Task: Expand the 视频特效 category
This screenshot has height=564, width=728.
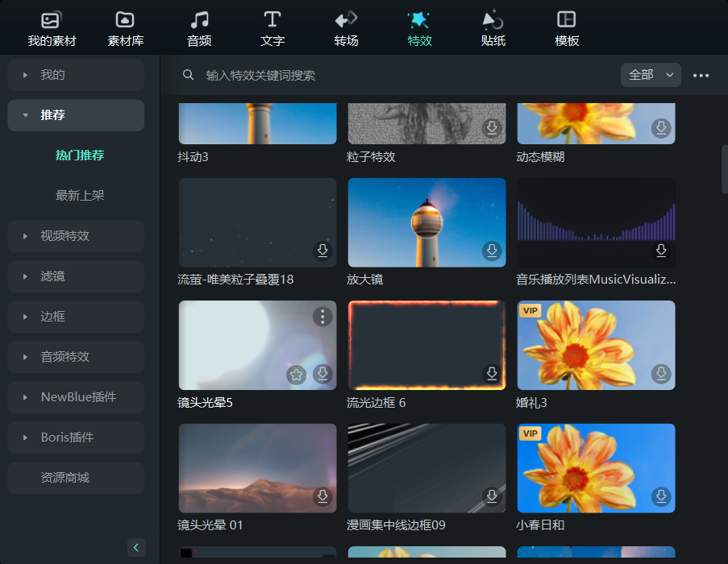Action: pyautogui.click(x=75, y=236)
